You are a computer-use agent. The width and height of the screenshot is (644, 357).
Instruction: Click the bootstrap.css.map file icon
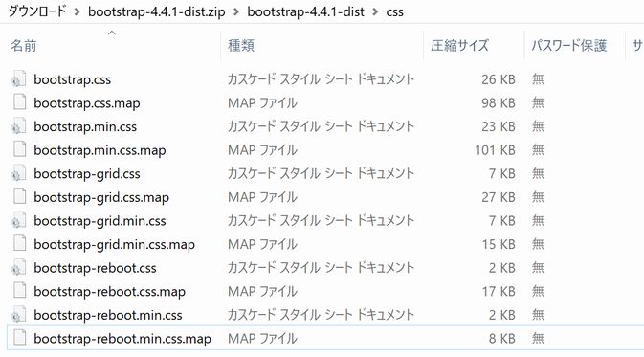(19, 102)
